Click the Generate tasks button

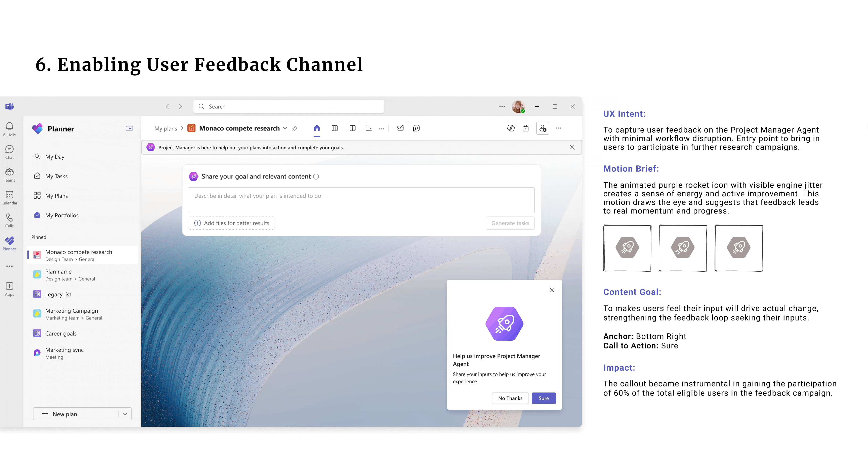[x=510, y=223]
